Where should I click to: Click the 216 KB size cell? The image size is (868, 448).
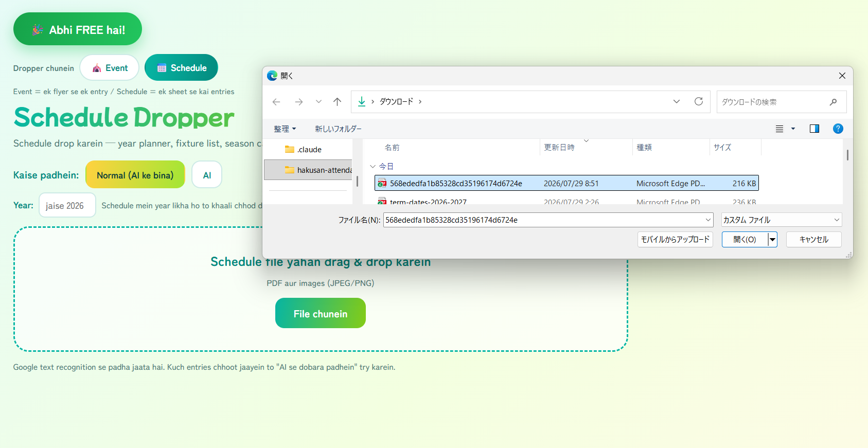pos(744,183)
